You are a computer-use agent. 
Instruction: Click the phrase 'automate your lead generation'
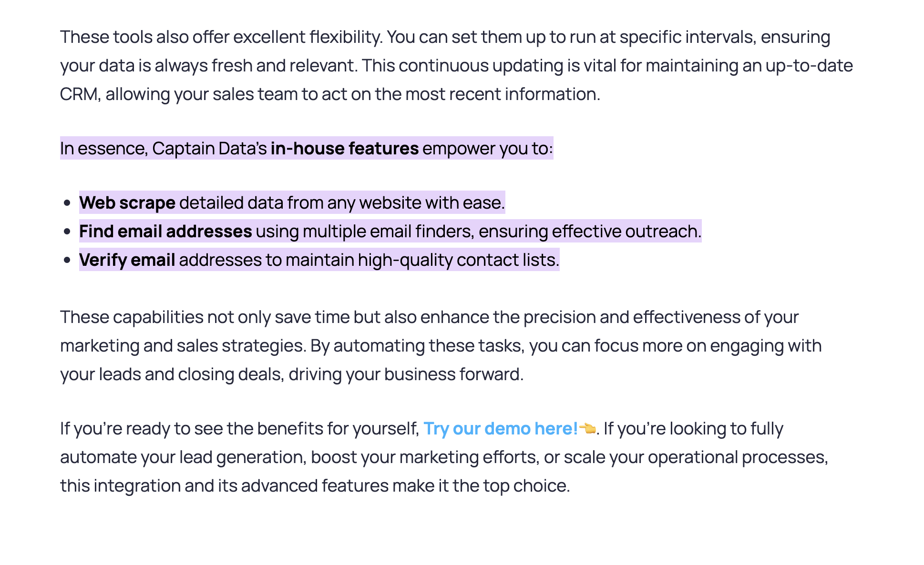coord(182,457)
